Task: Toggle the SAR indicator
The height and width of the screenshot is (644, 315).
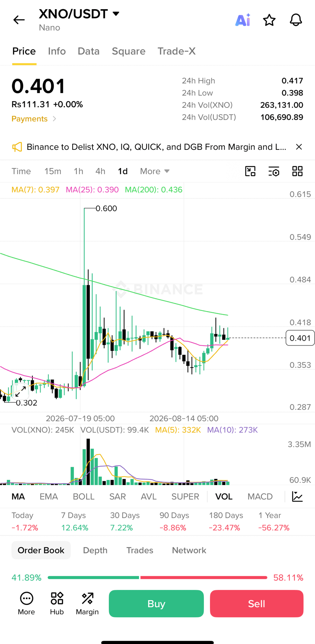Action: tap(118, 496)
